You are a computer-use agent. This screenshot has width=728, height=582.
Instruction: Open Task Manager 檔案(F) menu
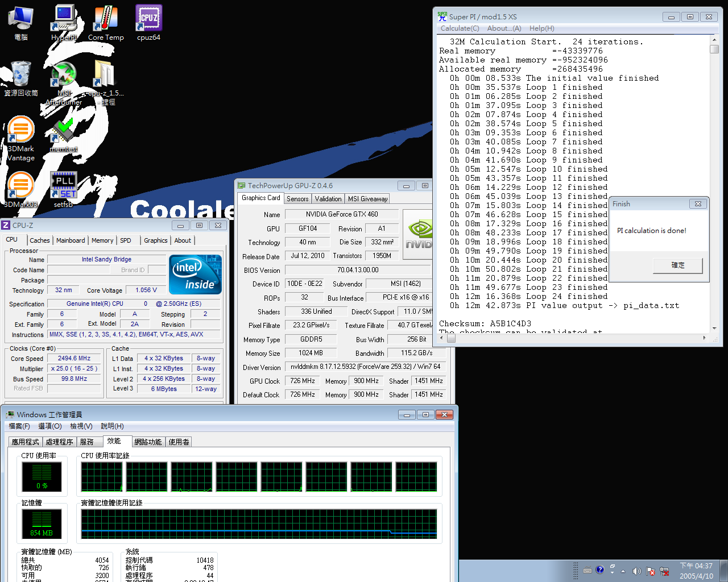[x=19, y=426]
